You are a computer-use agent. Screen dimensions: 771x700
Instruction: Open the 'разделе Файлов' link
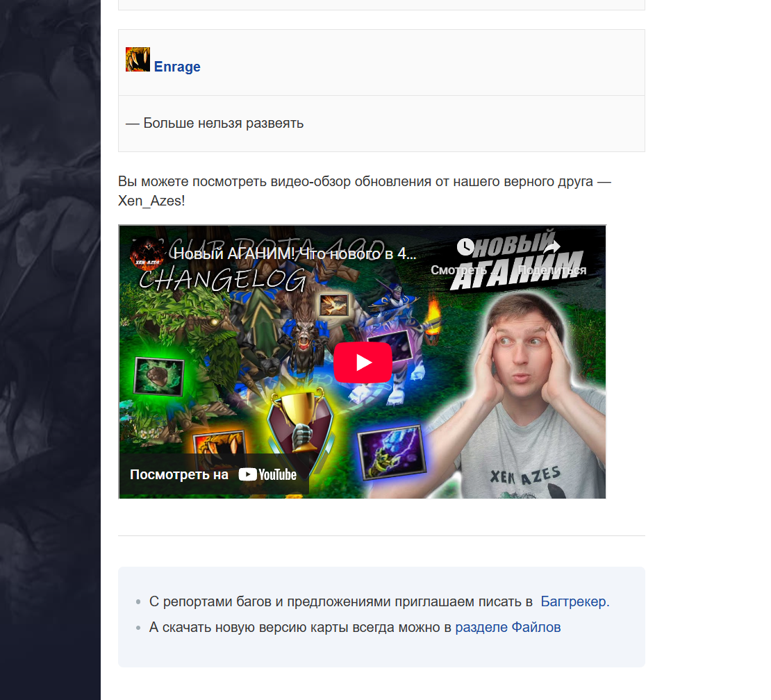click(508, 627)
